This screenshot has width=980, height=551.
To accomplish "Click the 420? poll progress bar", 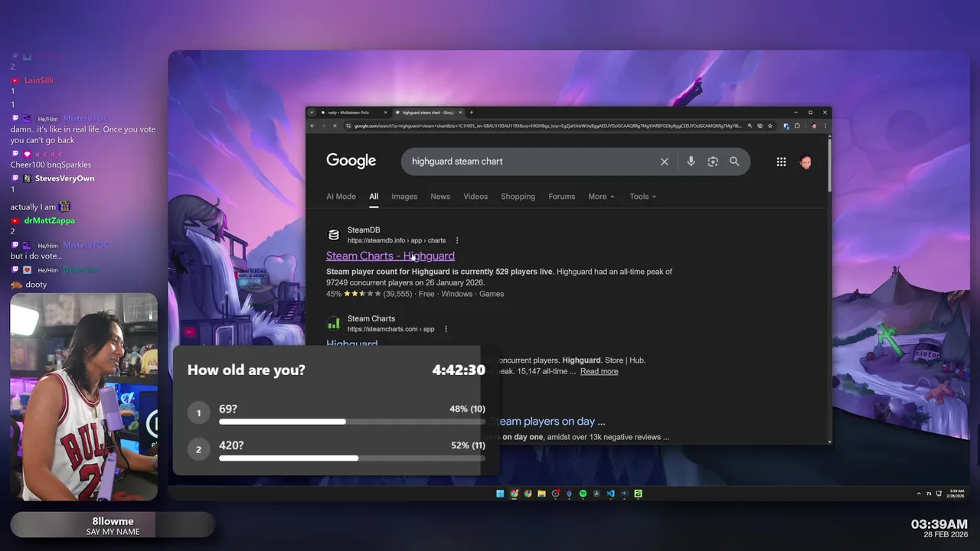I will [x=352, y=458].
